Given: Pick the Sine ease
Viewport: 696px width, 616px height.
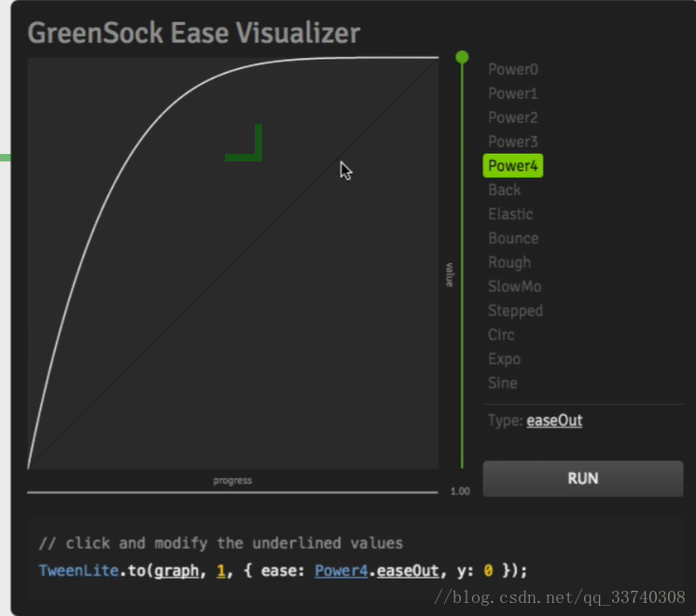Looking at the screenshot, I should pos(503,383).
